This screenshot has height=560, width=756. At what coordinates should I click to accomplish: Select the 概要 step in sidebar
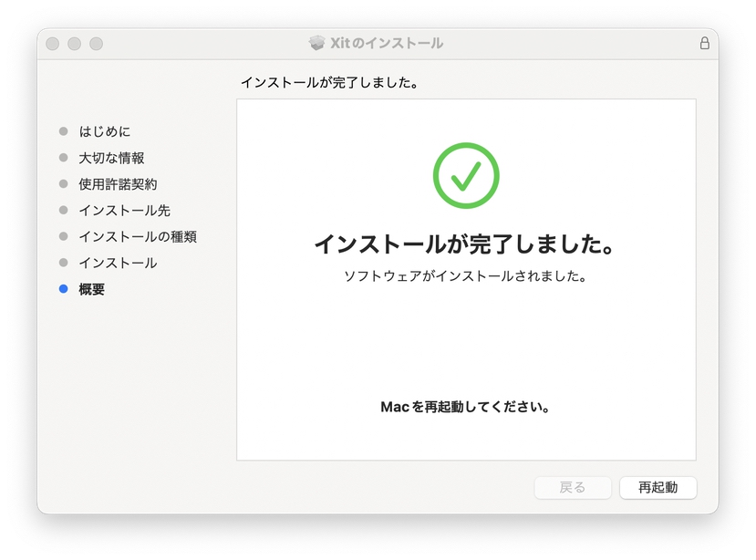point(91,289)
